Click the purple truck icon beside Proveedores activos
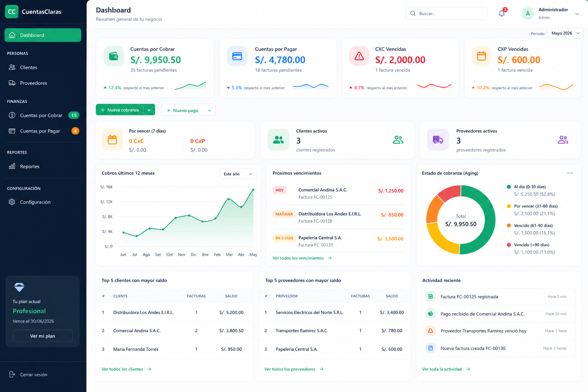Image resolution: width=588 pixels, height=392 pixels. (438, 140)
